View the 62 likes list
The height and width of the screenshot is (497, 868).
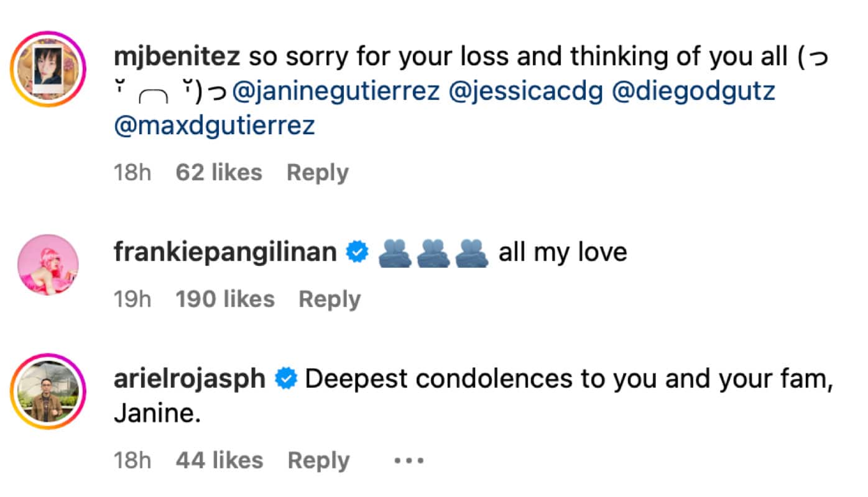219,173
